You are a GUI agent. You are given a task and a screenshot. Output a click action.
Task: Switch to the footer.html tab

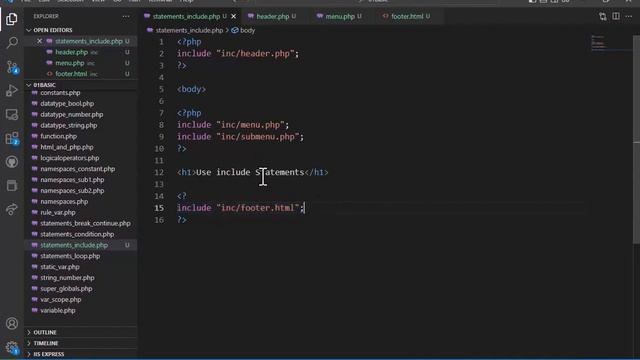(x=407, y=16)
